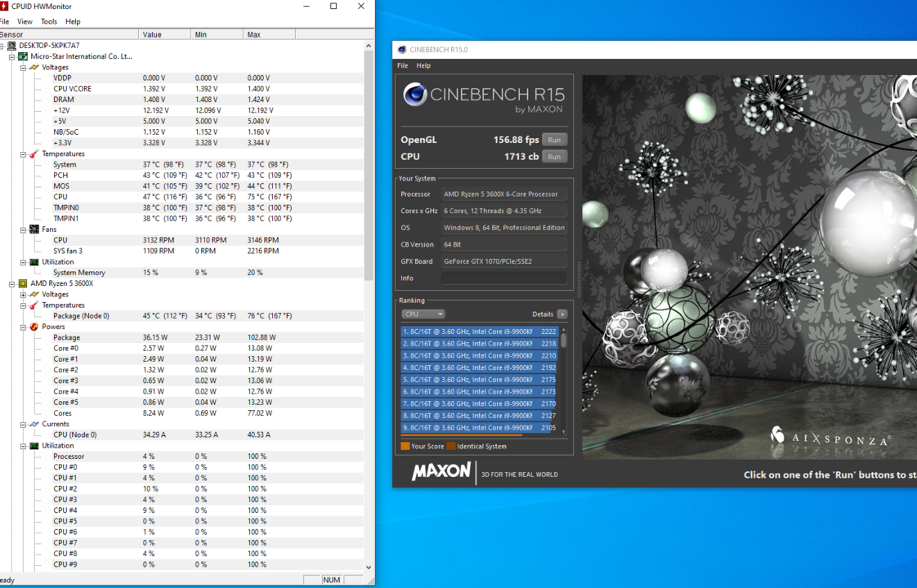Open the Help menu in HWMonitor
The image size is (917, 588).
coord(73,21)
